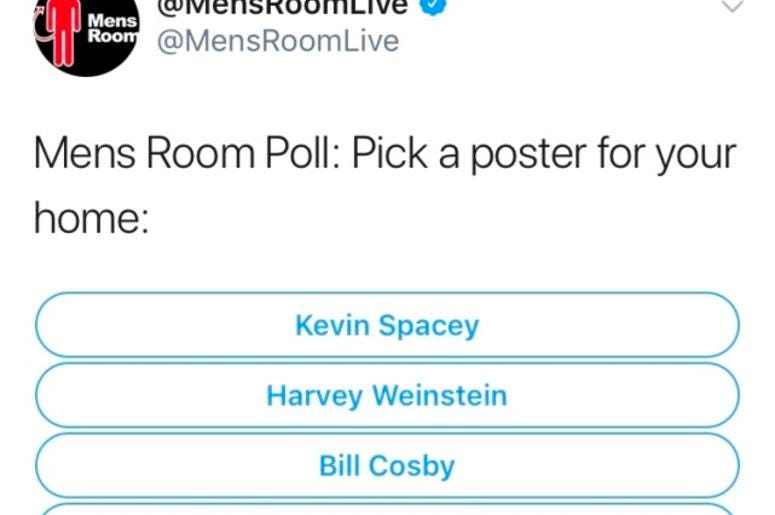Click the Bill Cosby label text
The height and width of the screenshot is (515, 775).
[x=387, y=466]
